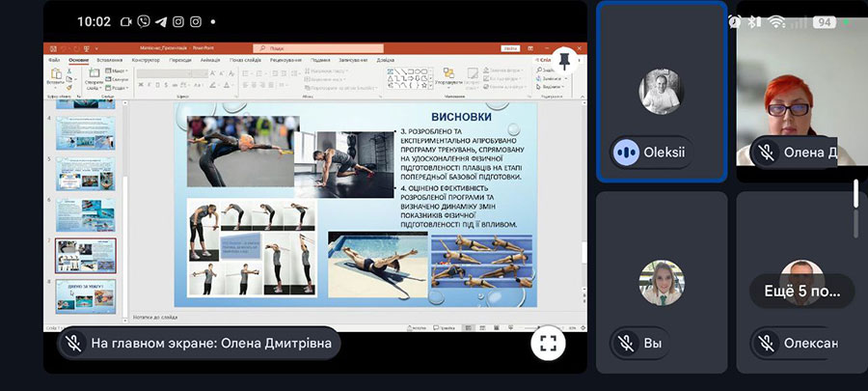Click the muted mic icon on Олексан tile

(768, 344)
